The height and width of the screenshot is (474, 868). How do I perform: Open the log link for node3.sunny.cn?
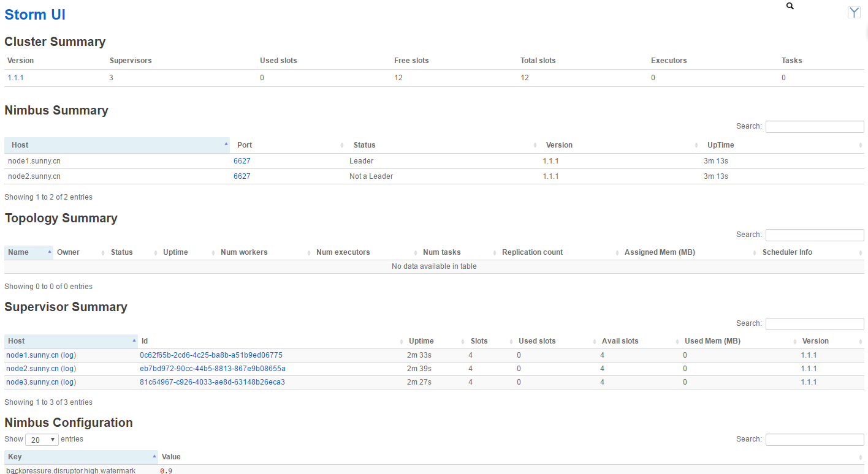69,382
